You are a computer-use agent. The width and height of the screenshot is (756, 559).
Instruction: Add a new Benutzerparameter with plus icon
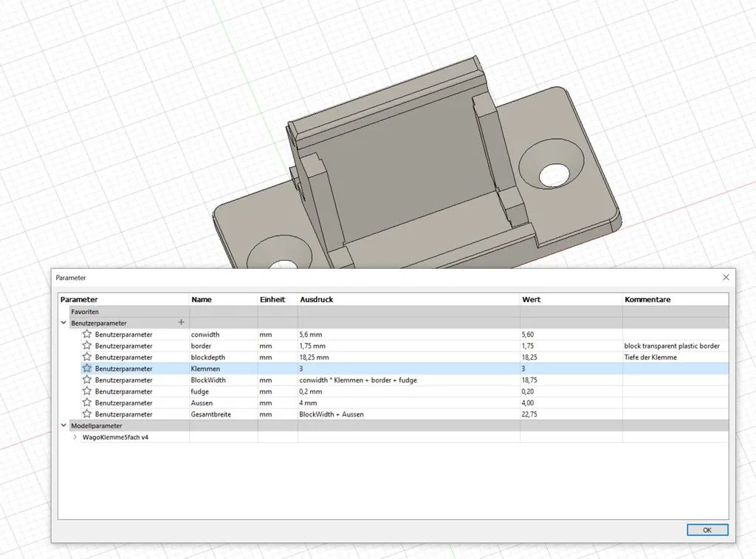(x=182, y=322)
